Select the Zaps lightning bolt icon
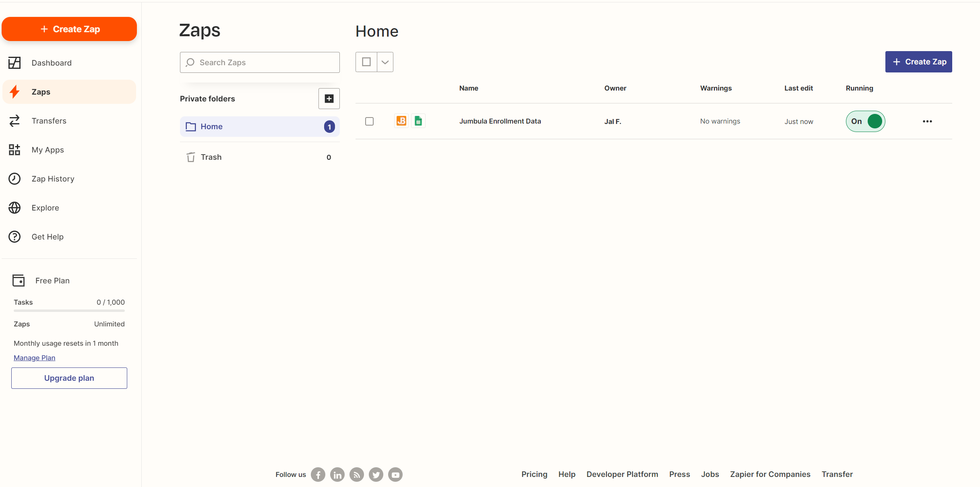 click(14, 92)
